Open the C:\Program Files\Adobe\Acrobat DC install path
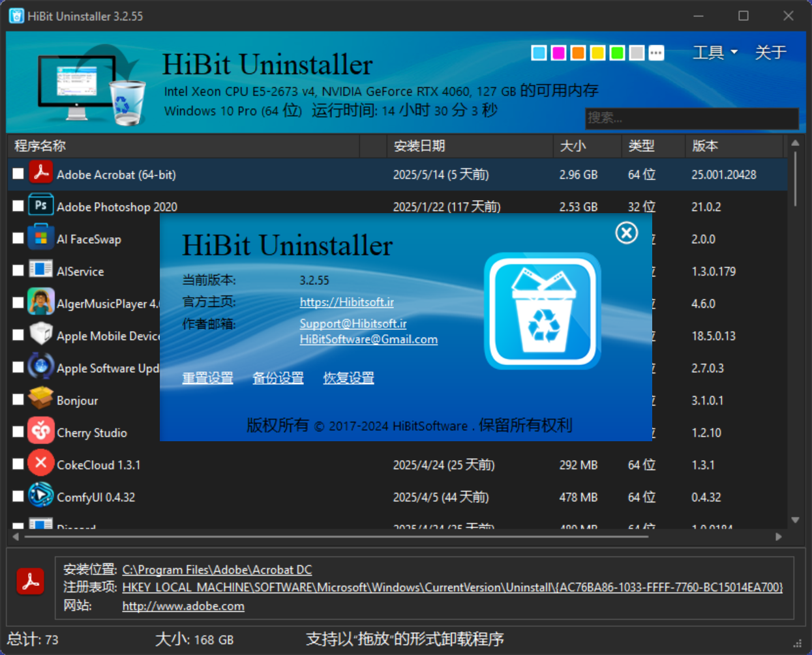This screenshot has width=812, height=655. [217, 570]
